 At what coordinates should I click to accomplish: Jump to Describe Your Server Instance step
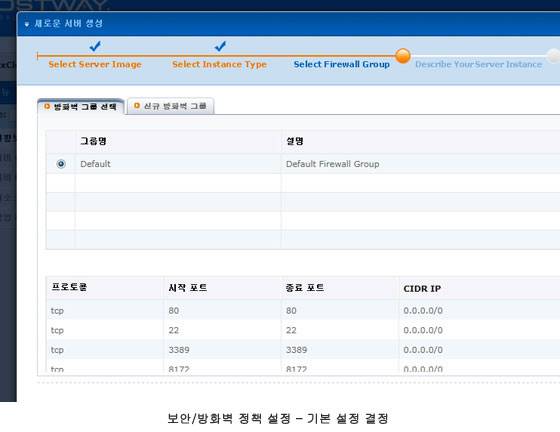click(x=479, y=64)
